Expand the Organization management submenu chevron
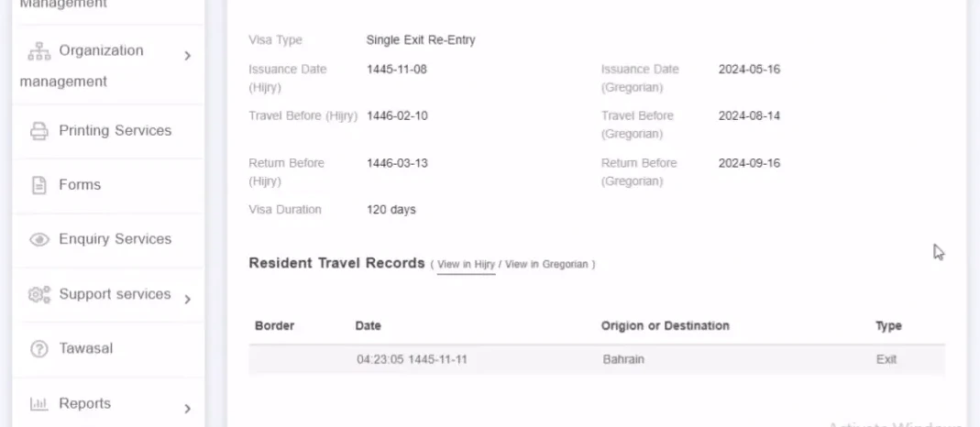The height and width of the screenshot is (427, 980). click(188, 56)
